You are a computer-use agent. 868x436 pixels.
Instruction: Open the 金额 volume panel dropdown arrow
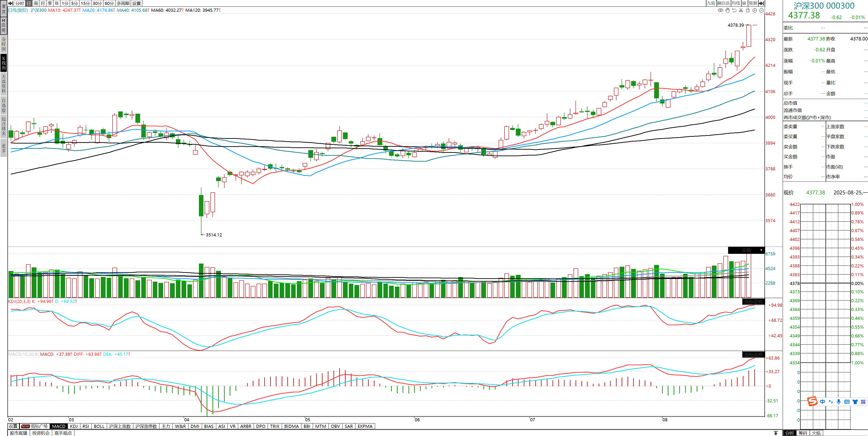(761, 250)
